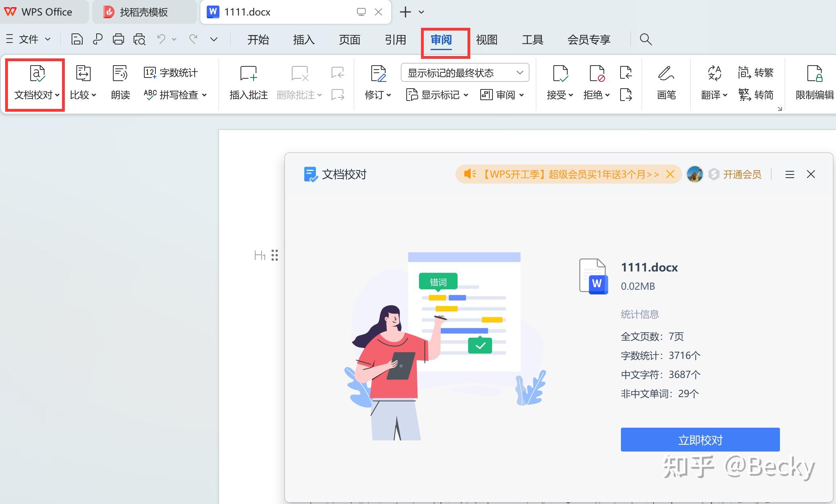836x504 pixels.
Task: Click the export to PDF icon
Action: tap(97, 39)
